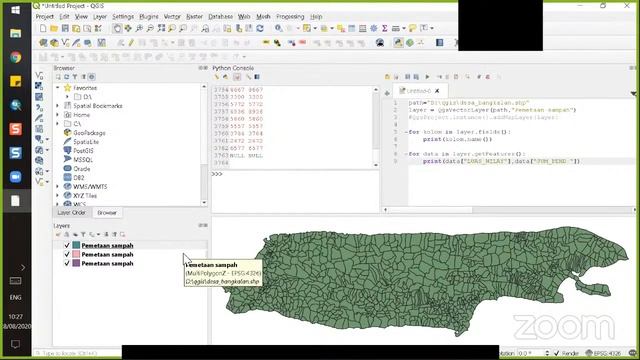The height and width of the screenshot is (360, 640).
Task: Select the Pan Map hand tool
Action: point(117,29)
